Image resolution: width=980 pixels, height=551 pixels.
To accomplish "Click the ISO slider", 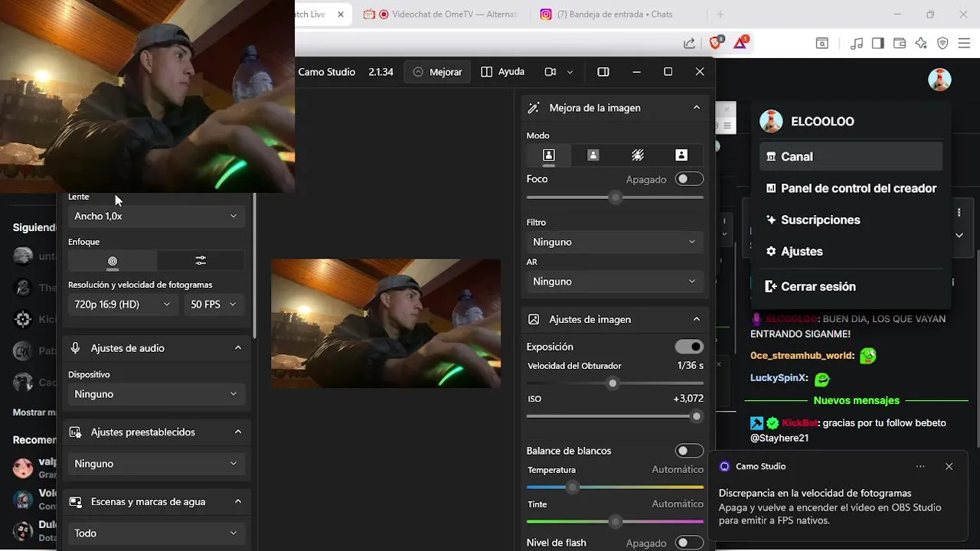I will (x=615, y=416).
